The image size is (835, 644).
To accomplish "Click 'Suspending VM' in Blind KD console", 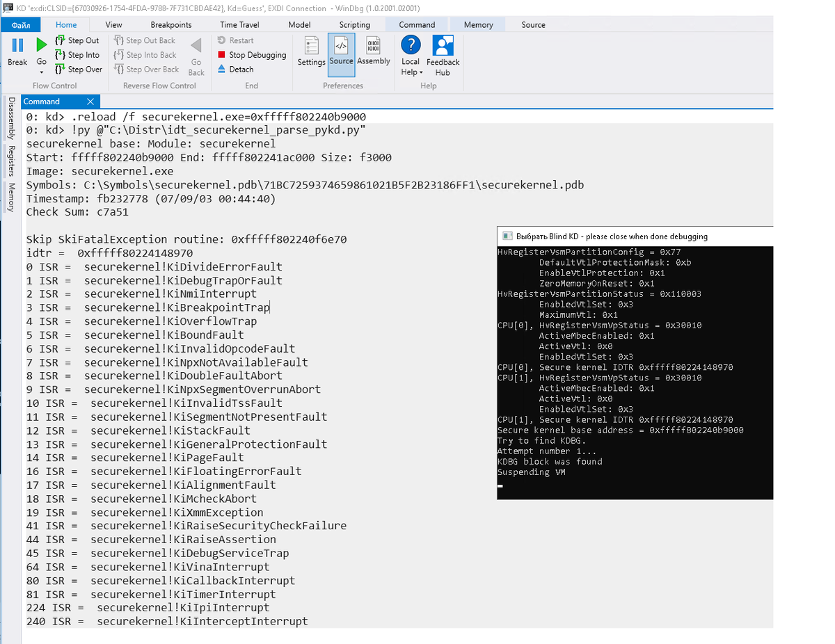I will pyautogui.click(x=531, y=472).
